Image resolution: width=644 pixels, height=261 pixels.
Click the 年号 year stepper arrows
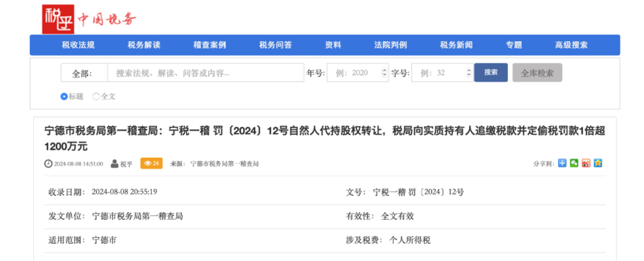(384, 73)
